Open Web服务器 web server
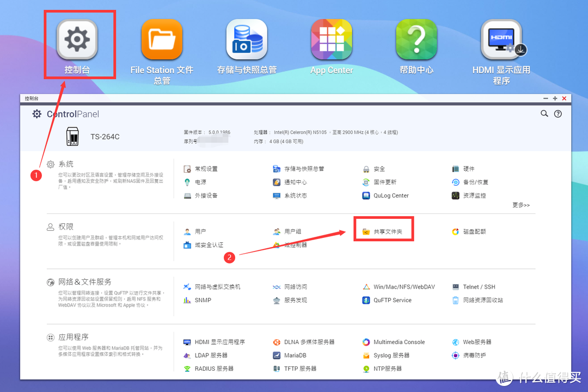Image resolution: width=588 pixels, height=392 pixels. [471, 342]
